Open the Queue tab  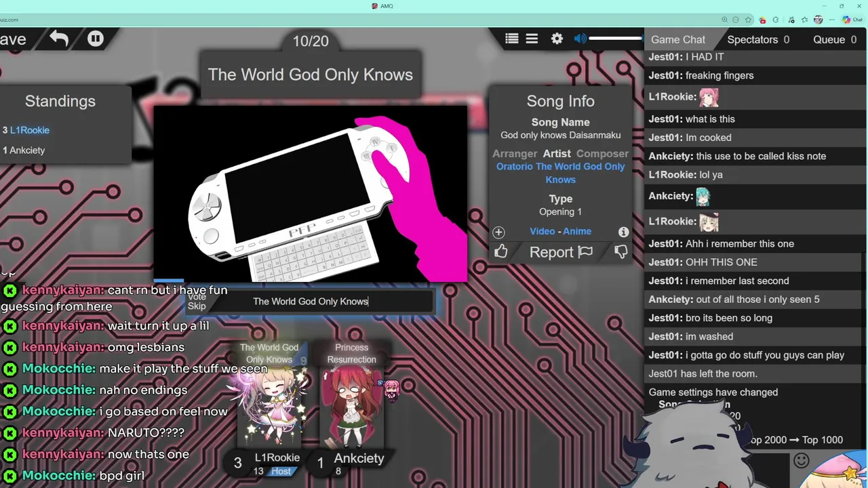(835, 39)
